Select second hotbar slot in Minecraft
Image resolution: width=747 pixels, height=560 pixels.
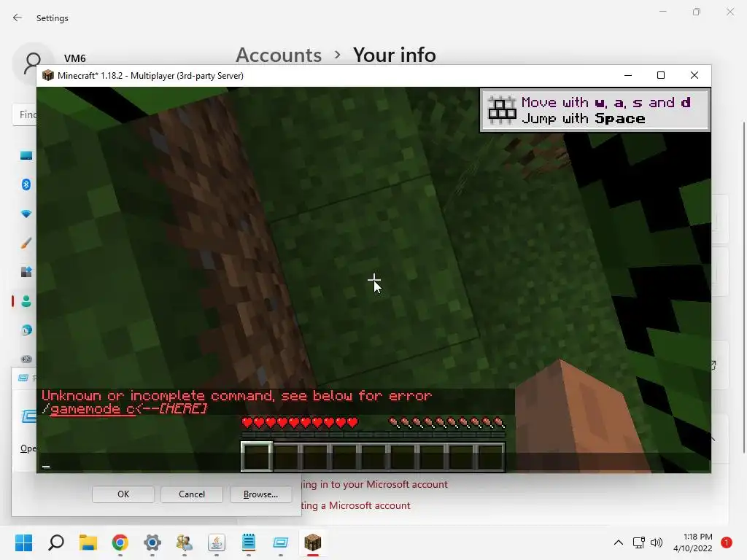coord(286,456)
